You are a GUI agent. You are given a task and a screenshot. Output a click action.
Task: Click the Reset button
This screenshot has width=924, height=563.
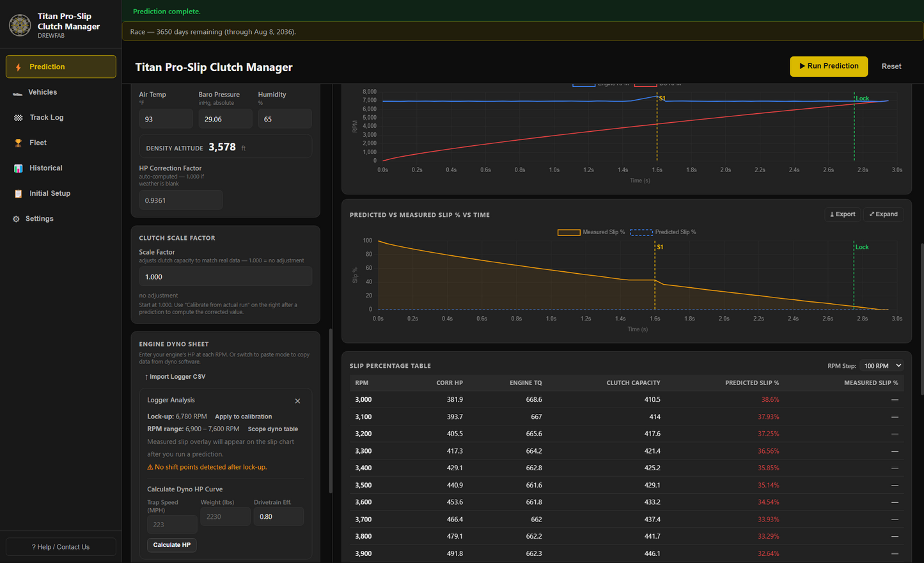[891, 67]
